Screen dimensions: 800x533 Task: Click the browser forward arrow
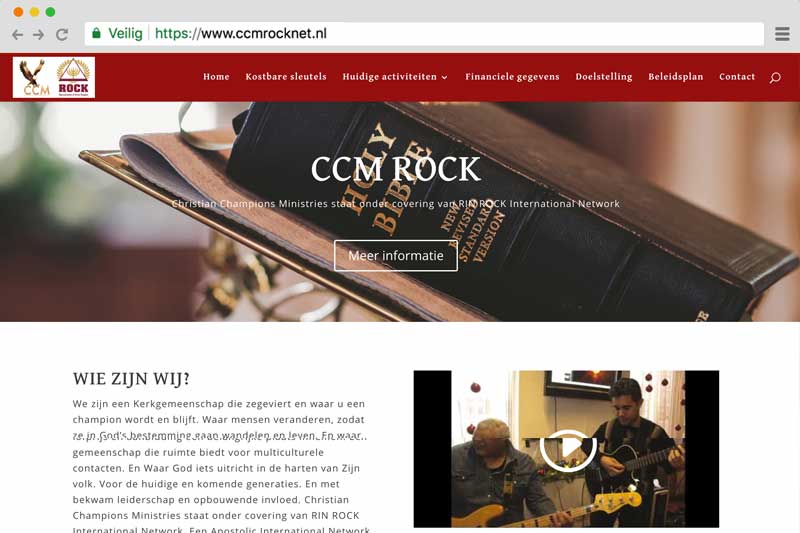(38, 35)
